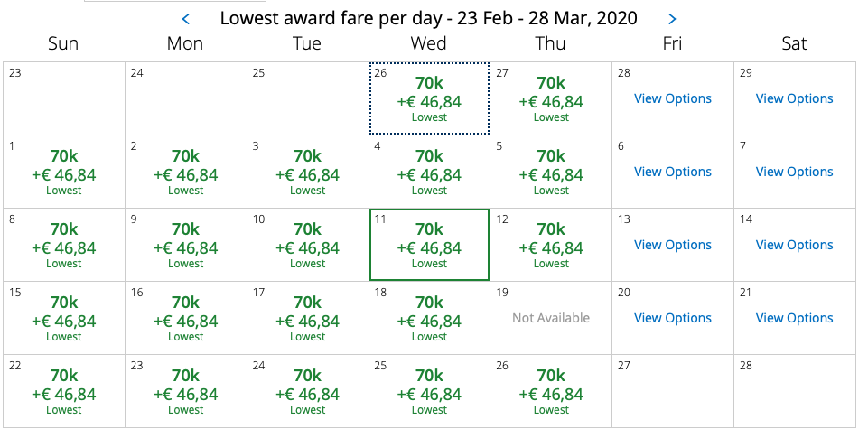Select the 70k fare on Thursday 26 March
868x429 pixels.
pos(551,392)
